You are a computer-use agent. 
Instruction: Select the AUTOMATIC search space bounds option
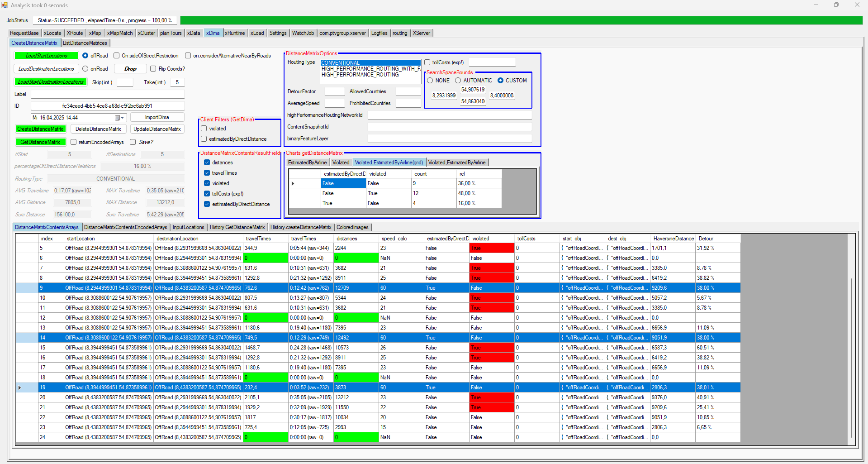(x=458, y=81)
